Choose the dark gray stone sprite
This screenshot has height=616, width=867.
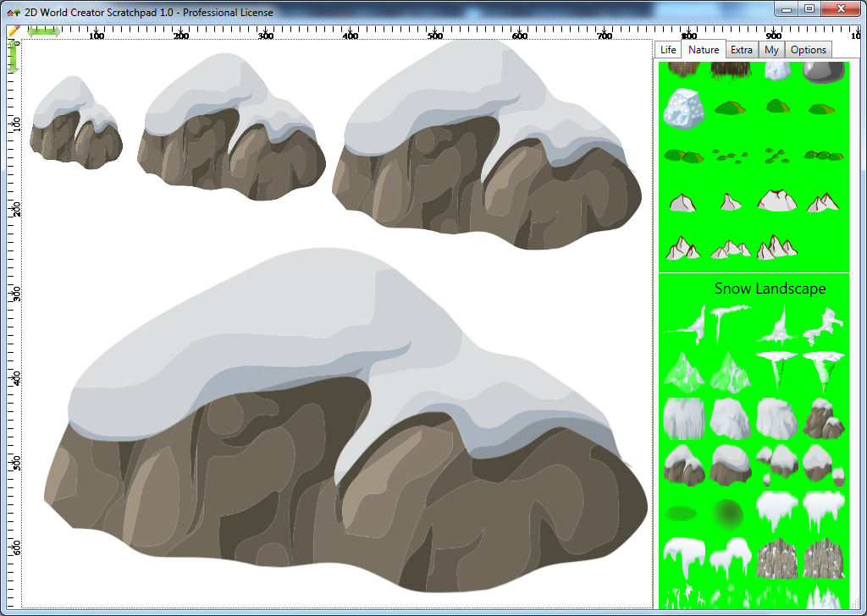click(823, 71)
